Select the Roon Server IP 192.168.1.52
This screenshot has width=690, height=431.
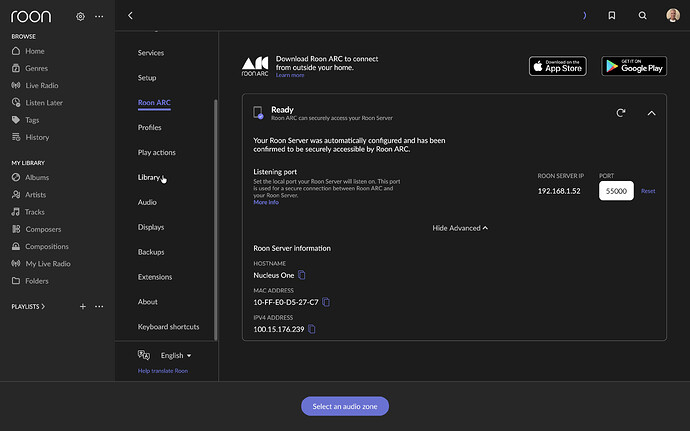tap(559, 191)
